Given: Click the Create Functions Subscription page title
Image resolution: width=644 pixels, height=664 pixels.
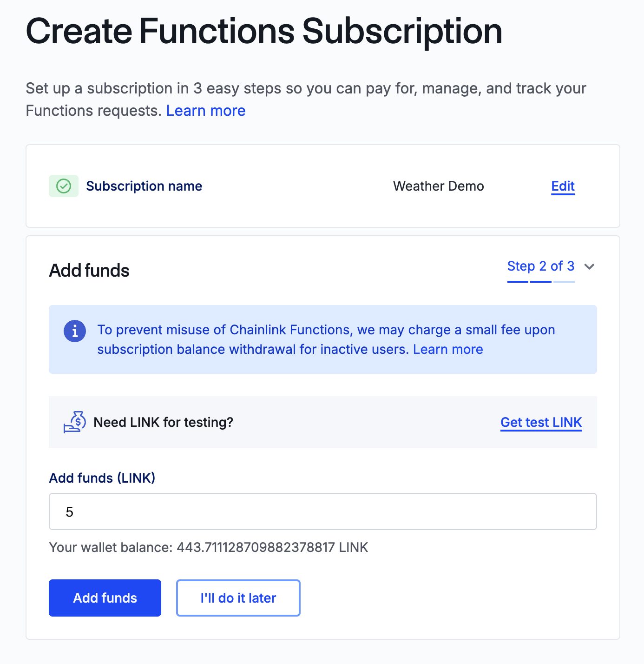Looking at the screenshot, I should click(264, 32).
